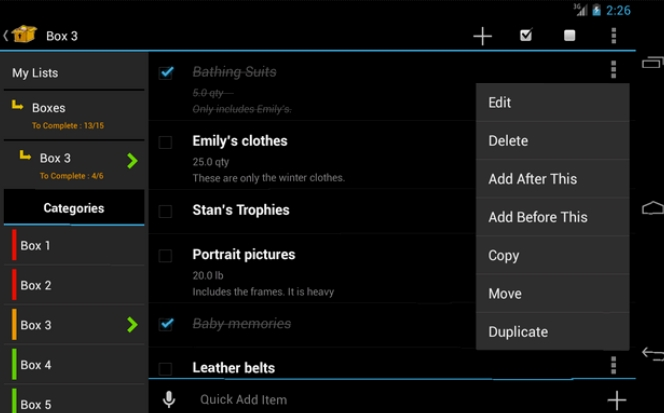Check the Emily's clothes checkbox
The width and height of the screenshot is (664, 413).
click(x=165, y=142)
